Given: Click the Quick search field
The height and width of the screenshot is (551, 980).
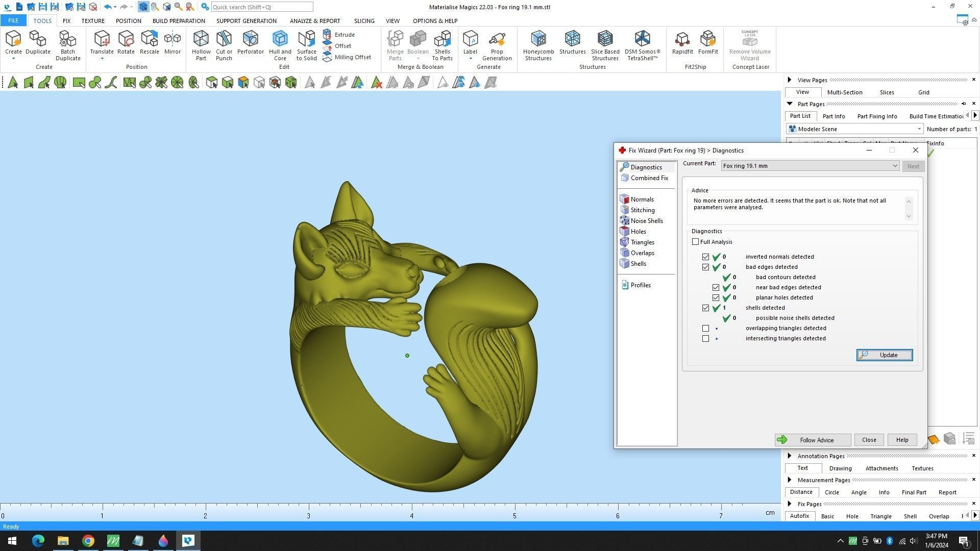Looking at the screenshot, I should coord(262,7).
